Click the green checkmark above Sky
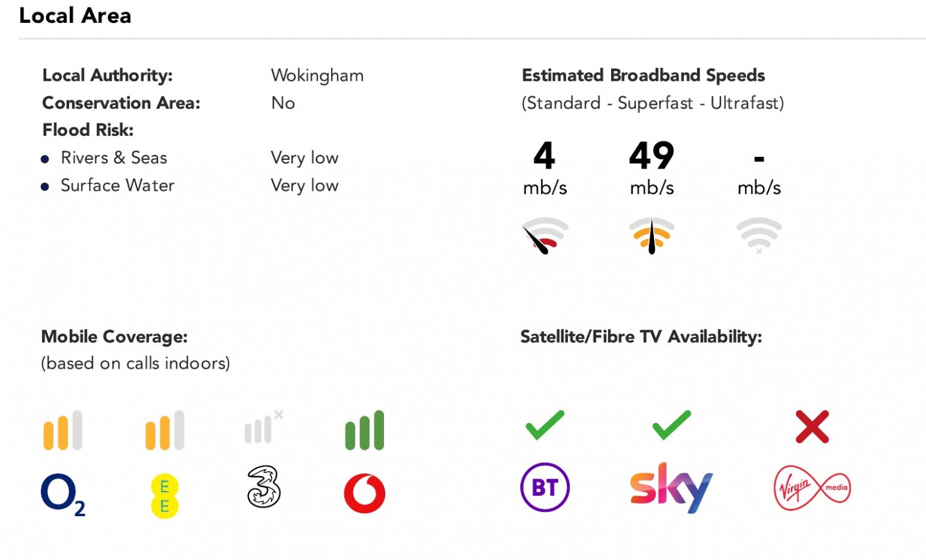This screenshot has width=926, height=560. 671,425
